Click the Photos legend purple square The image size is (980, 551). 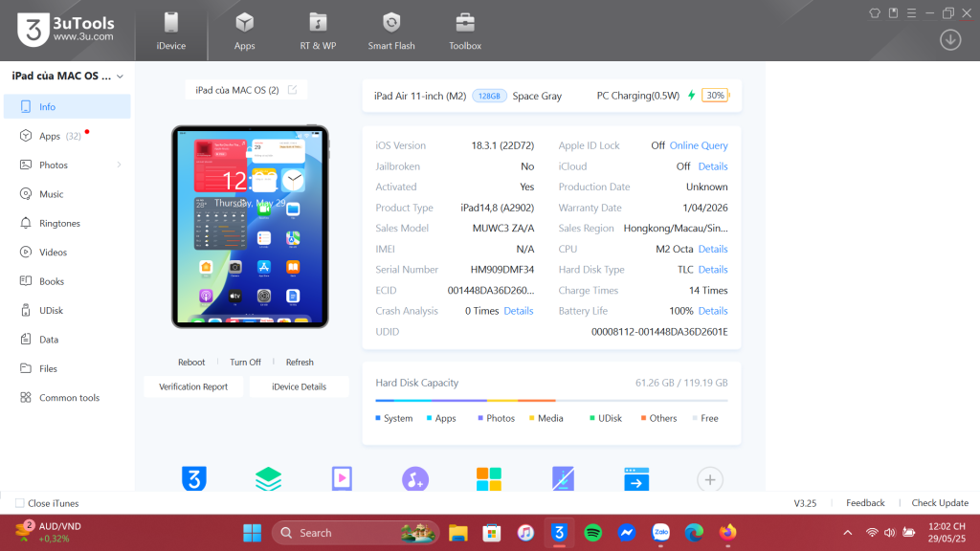point(480,418)
